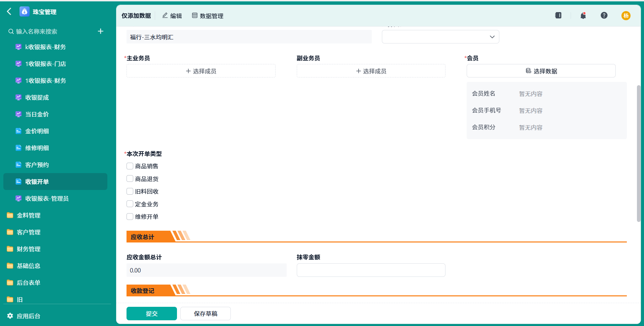Click the 金价明细 label in sidebar
644x326 pixels.
pos(37,131)
